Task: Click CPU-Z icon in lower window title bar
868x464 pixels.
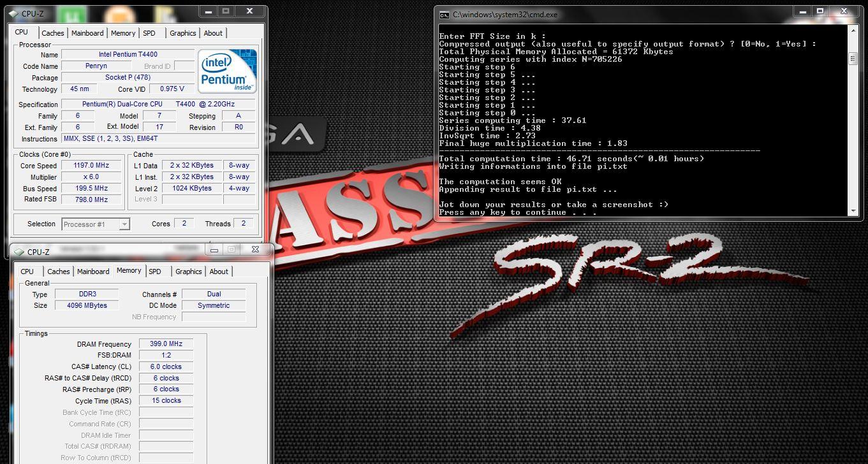Action: pos(19,252)
